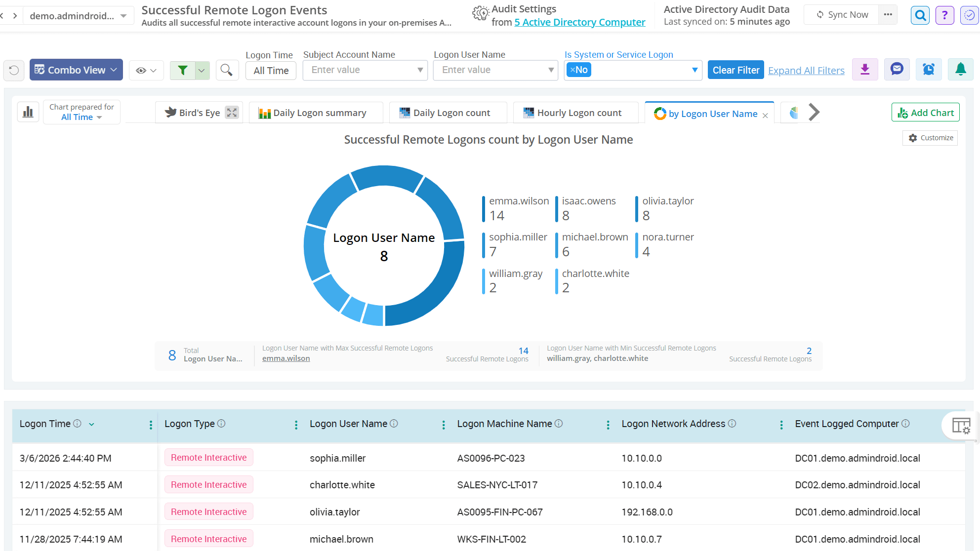980x551 pixels.
Task: Click the Is System or Service Logon label
Action: coord(619,54)
